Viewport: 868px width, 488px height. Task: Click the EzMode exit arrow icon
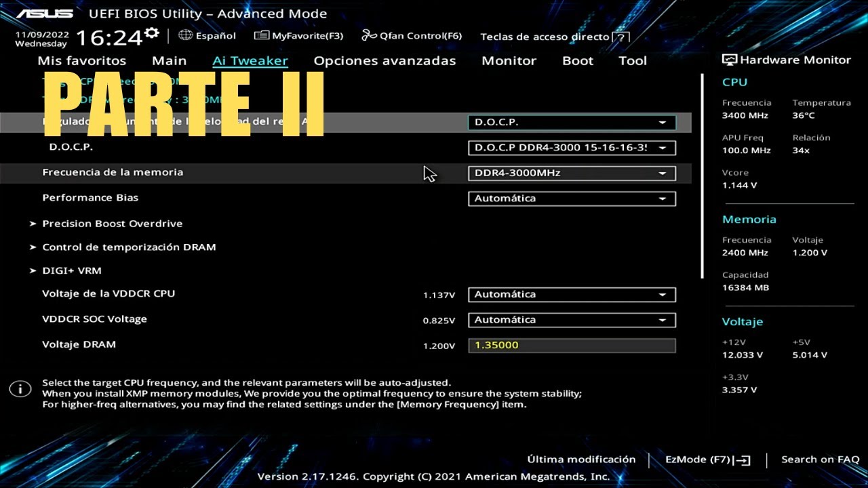point(743,460)
